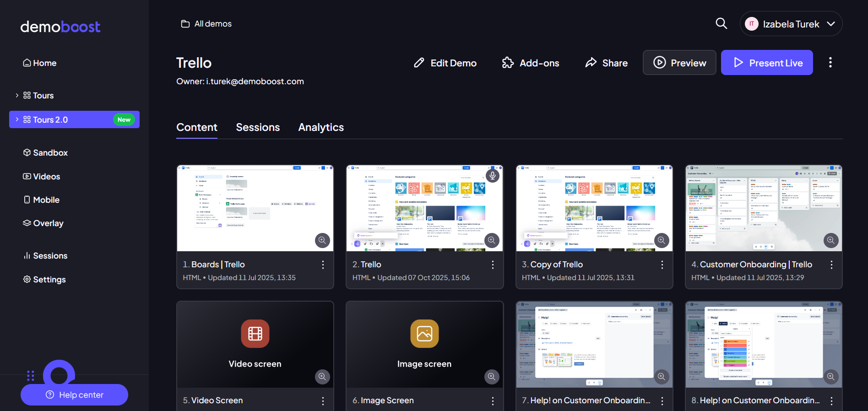The width and height of the screenshot is (868, 411).
Task: Open the screen 7 Help! thumbnail
Action: click(x=594, y=345)
